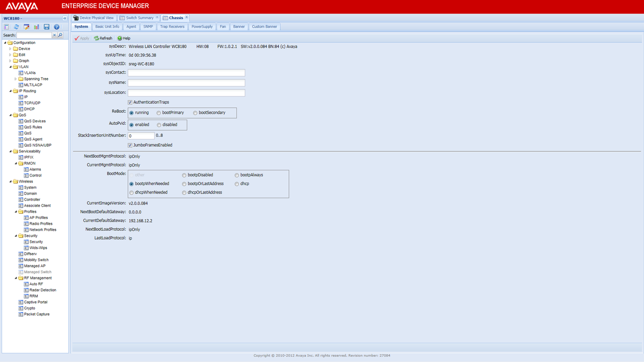Screen dimensions: 644x362
Task: Expand the Edit folder
Action: click(x=10, y=55)
